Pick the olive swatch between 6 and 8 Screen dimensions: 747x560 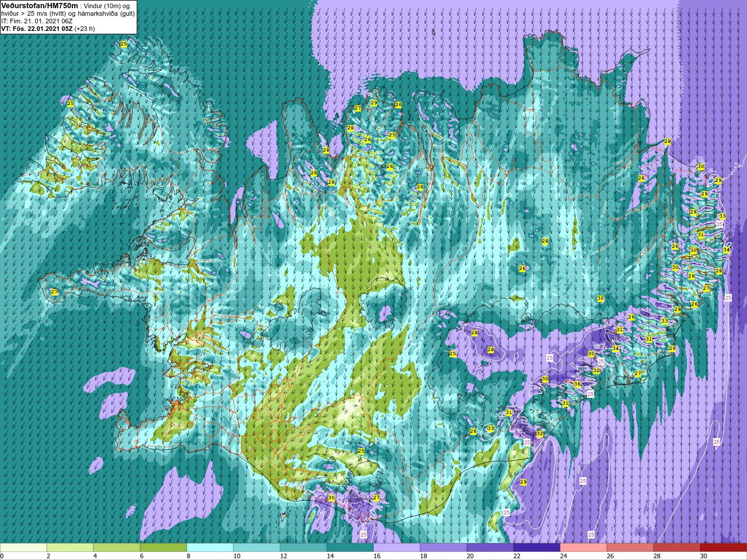click(x=163, y=548)
